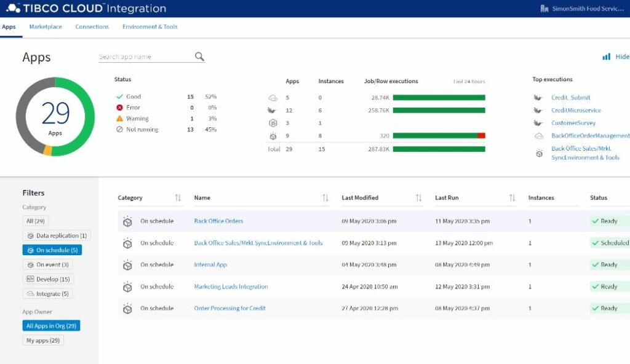Screen dimensions: 630x364
Task: Select the Develop (15) filter
Action: pos(48,279)
